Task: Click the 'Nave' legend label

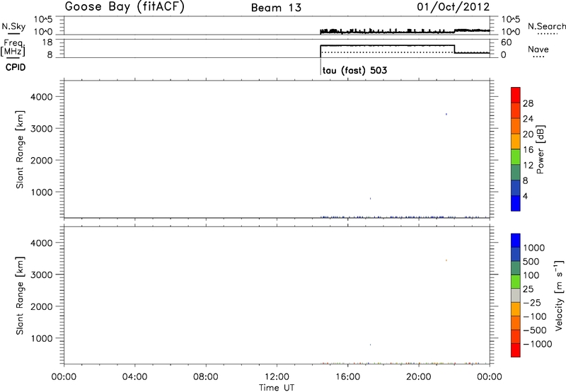Action: coord(538,49)
